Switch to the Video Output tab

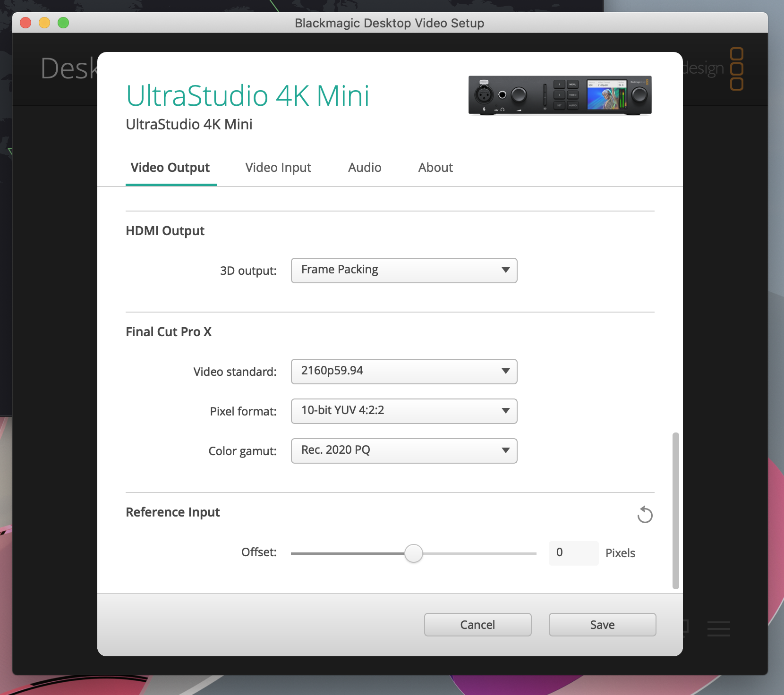[170, 168]
